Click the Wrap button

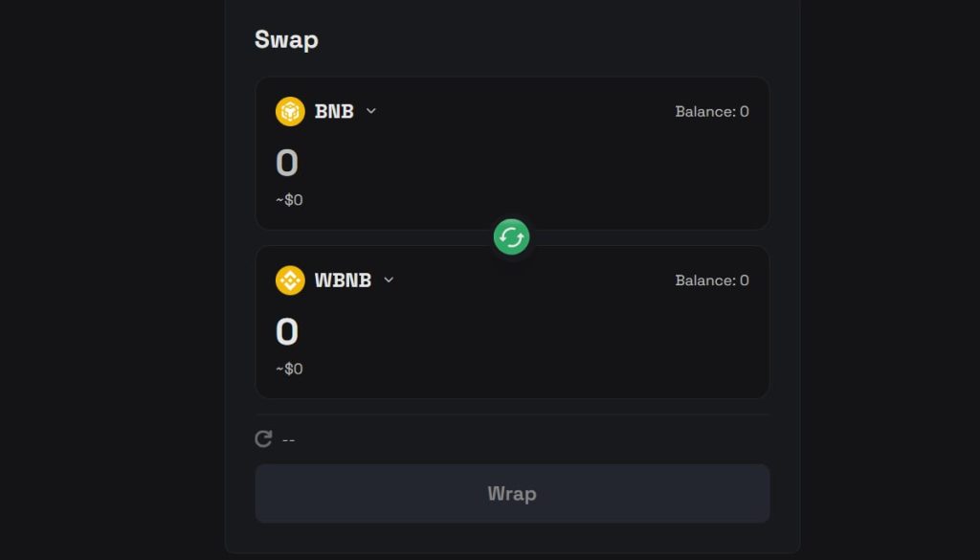coord(512,494)
